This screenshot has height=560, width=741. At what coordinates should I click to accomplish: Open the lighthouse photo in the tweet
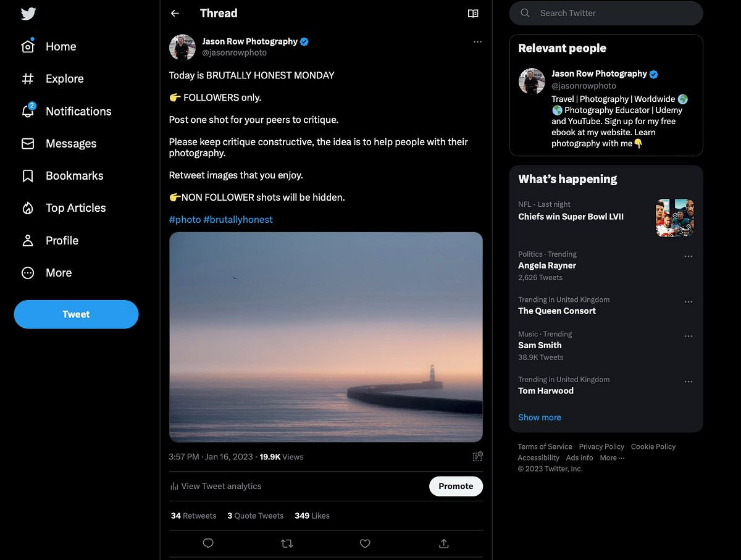325,337
